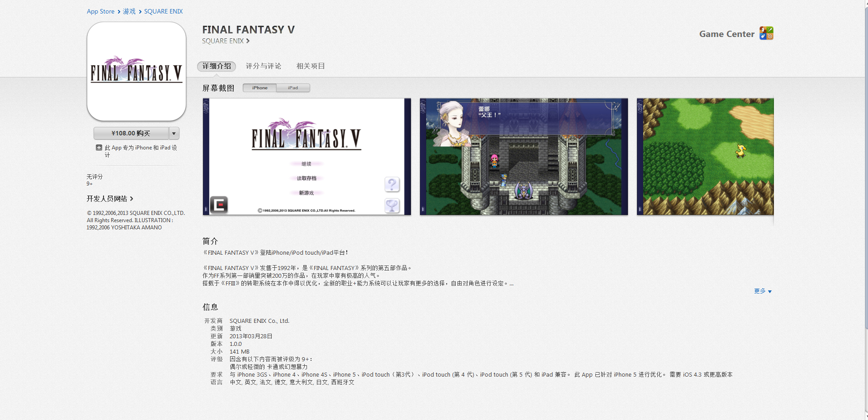This screenshot has height=420, width=868.
Task: Go to App Store breadcrumb link
Action: 100,11
